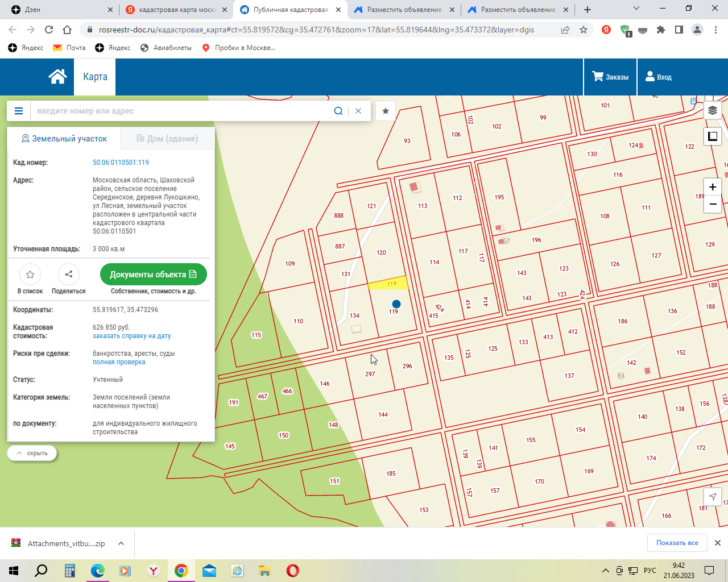Open the hamburger menu beside search
The image size is (728, 582).
(x=19, y=111)
